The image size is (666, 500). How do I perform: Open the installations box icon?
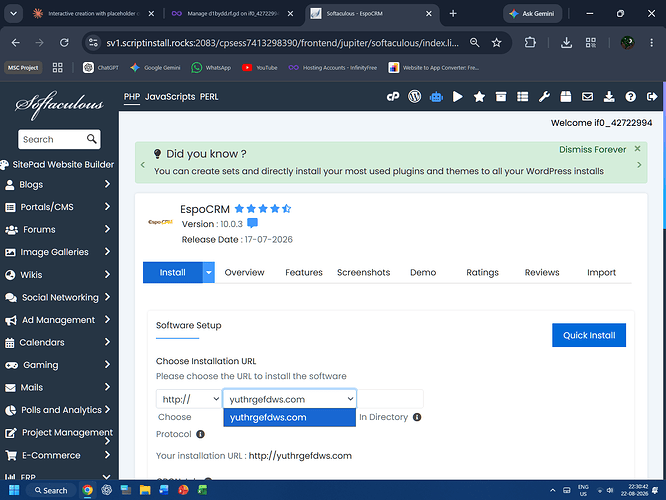pos(501,97)
